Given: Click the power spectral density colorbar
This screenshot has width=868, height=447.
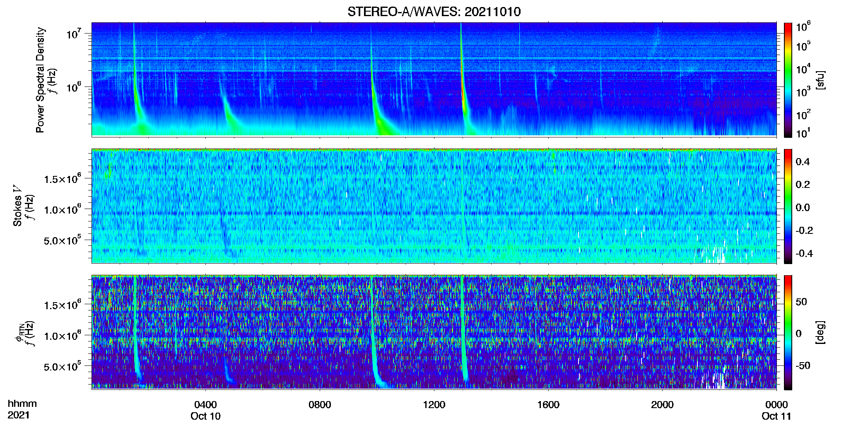Looking at the screenshot, I should (x=788, y=80).
